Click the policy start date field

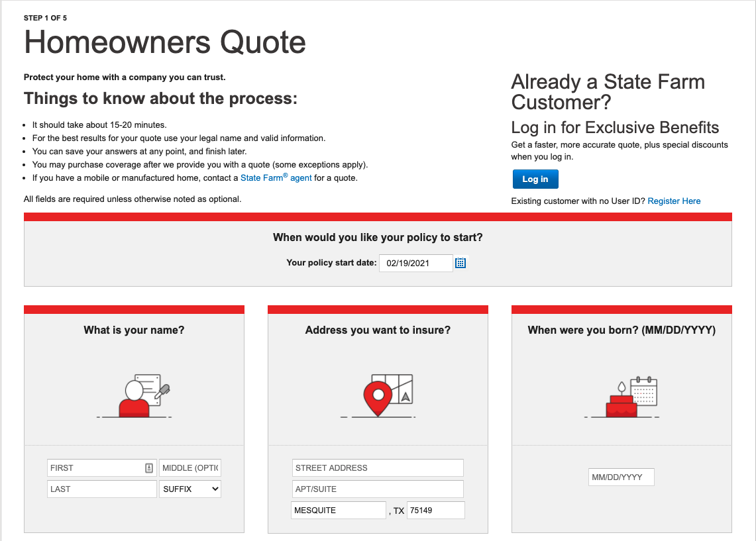click(415, 263)
